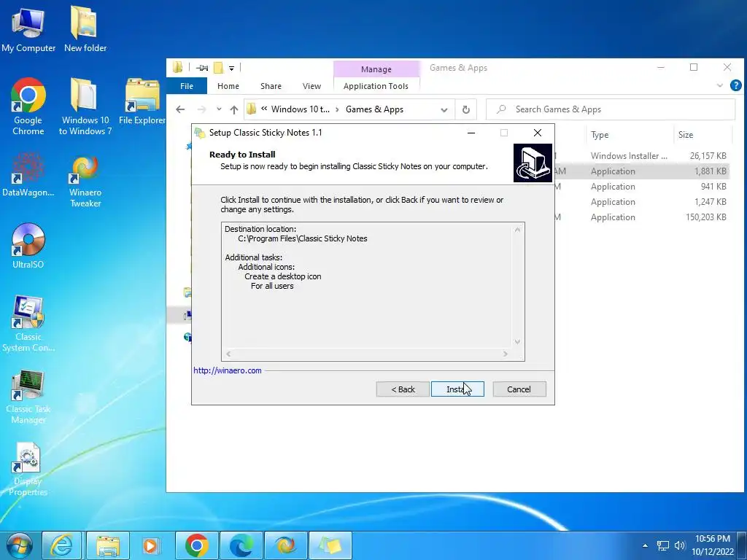Viewport: 747px width, 560px height.
Task: Open Classic Task Manager shortcut
Action: pyautogui.click(x=28, y=397)
